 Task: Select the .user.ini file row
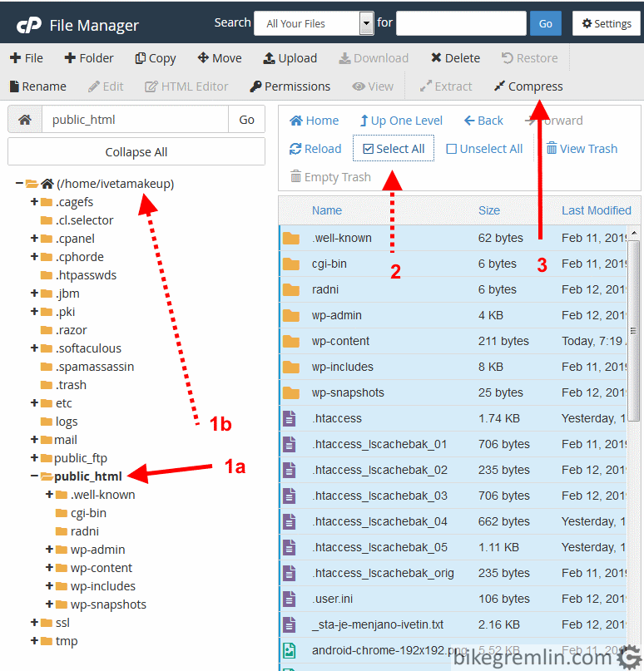point(453,599)
